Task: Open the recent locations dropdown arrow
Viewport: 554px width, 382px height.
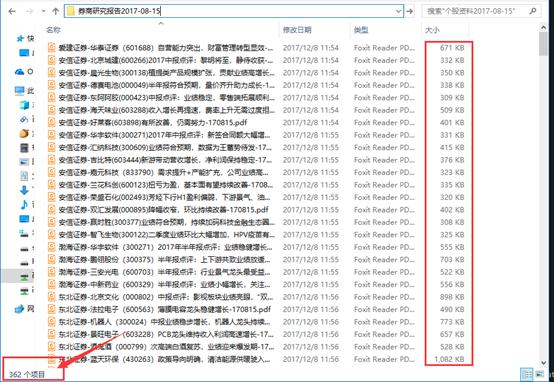Action: [44, 11]
